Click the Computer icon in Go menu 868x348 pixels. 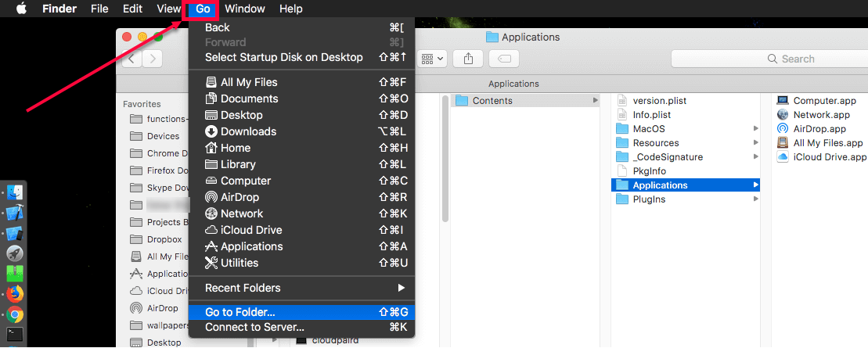pyautogui.click(x=211, y=181)
